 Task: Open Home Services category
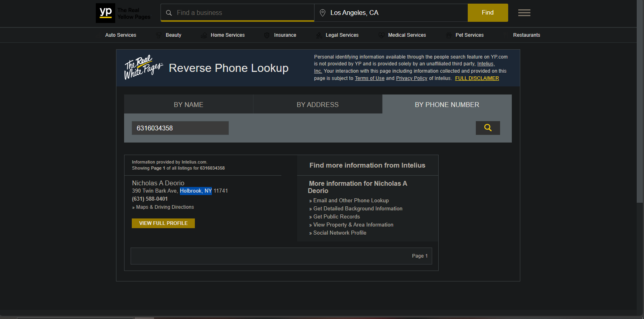coord(228,35)
